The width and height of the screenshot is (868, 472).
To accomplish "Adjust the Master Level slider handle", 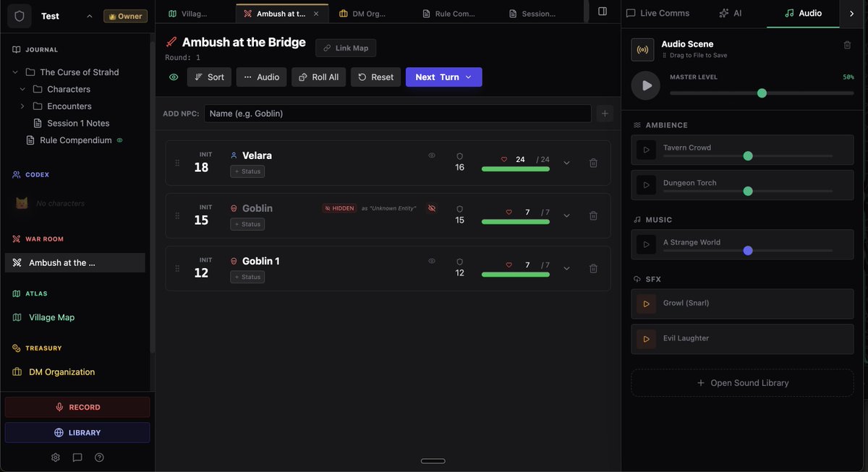I will click(762, 93).
